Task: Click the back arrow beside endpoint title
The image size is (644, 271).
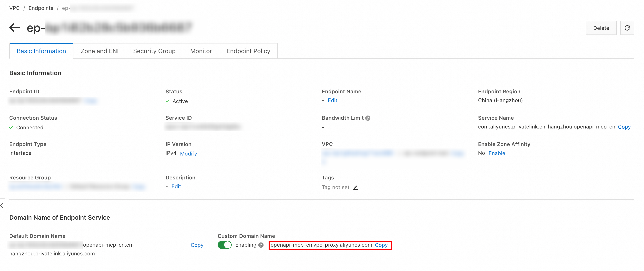Action: 15,27
